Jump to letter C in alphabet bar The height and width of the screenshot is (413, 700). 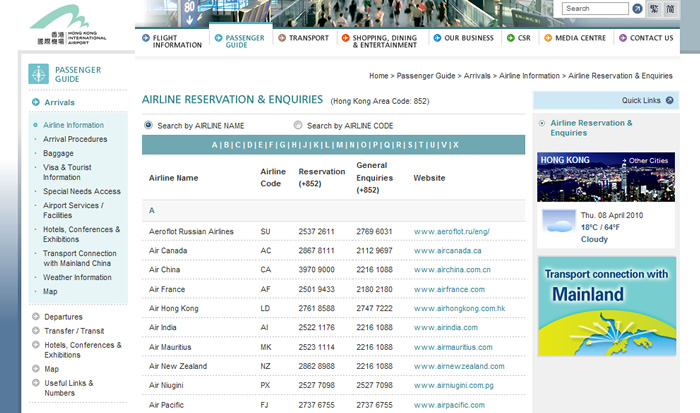coord(238,145)
